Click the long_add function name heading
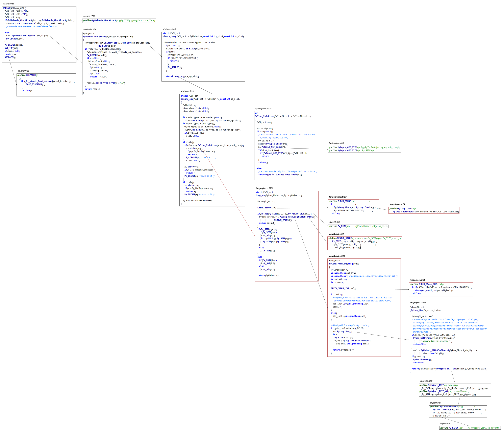Screen dimensions: 504x433 (260, 195)
